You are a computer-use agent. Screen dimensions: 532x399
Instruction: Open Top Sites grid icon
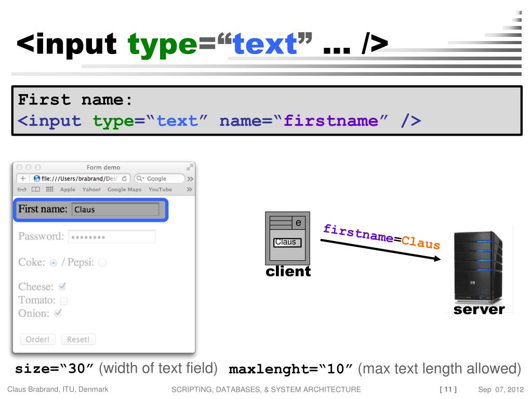pos(49,189)
